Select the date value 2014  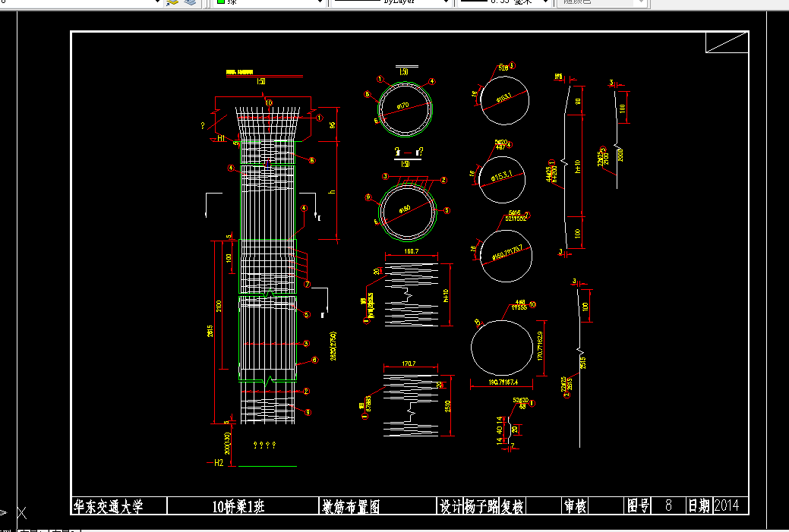(x=727, y=506)
